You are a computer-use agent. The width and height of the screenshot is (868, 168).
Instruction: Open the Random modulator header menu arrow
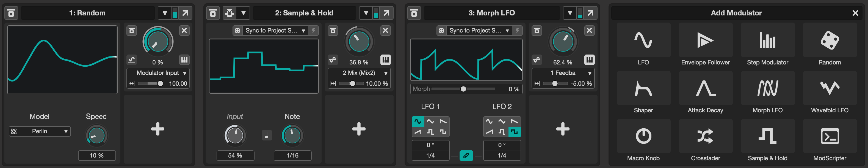164,13
